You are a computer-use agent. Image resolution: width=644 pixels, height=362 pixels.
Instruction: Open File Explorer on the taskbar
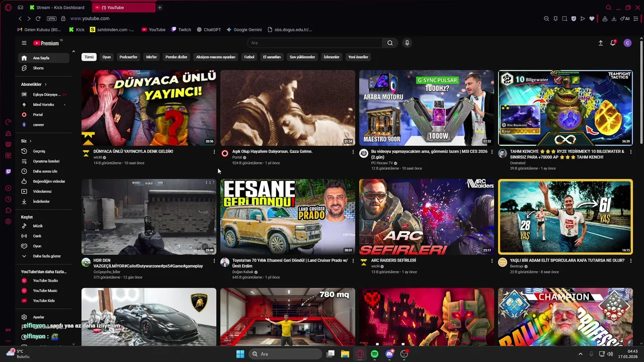(x=345, y=354)
